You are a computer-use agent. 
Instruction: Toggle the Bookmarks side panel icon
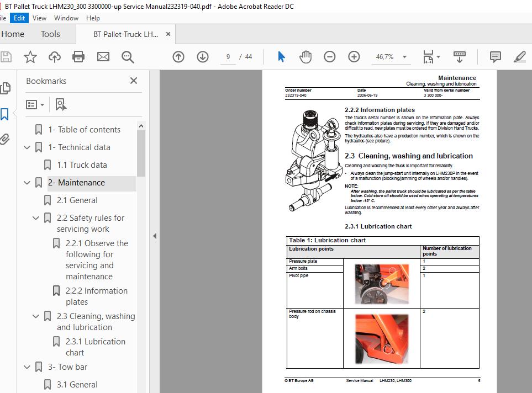[4, 114]
